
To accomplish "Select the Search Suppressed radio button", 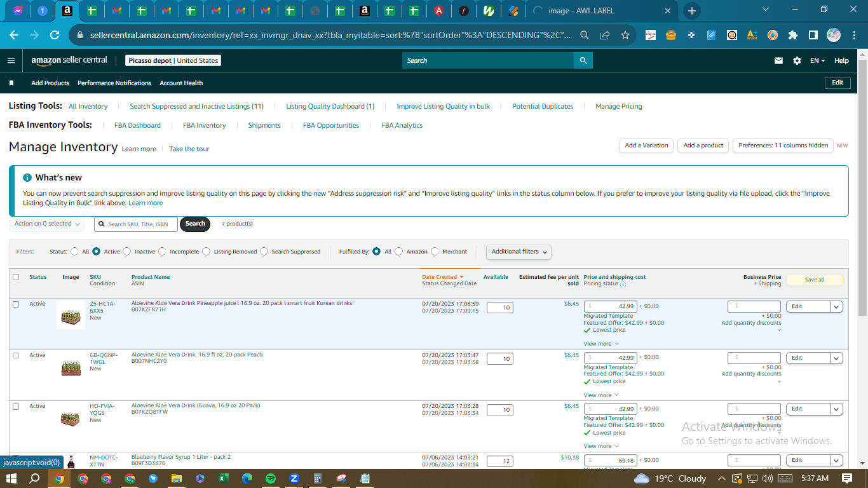I will click(264, 252).
